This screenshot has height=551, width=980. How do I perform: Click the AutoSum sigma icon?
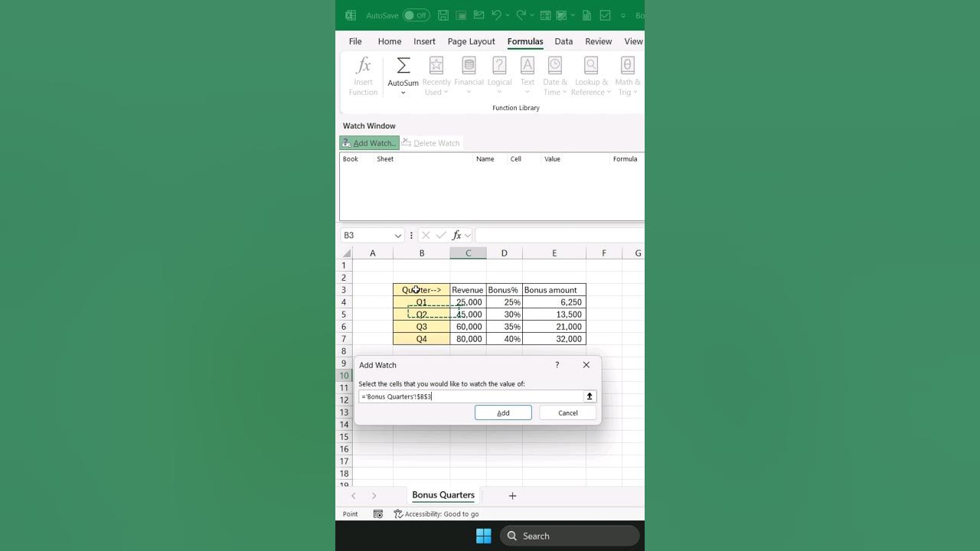tap(403, 67)
